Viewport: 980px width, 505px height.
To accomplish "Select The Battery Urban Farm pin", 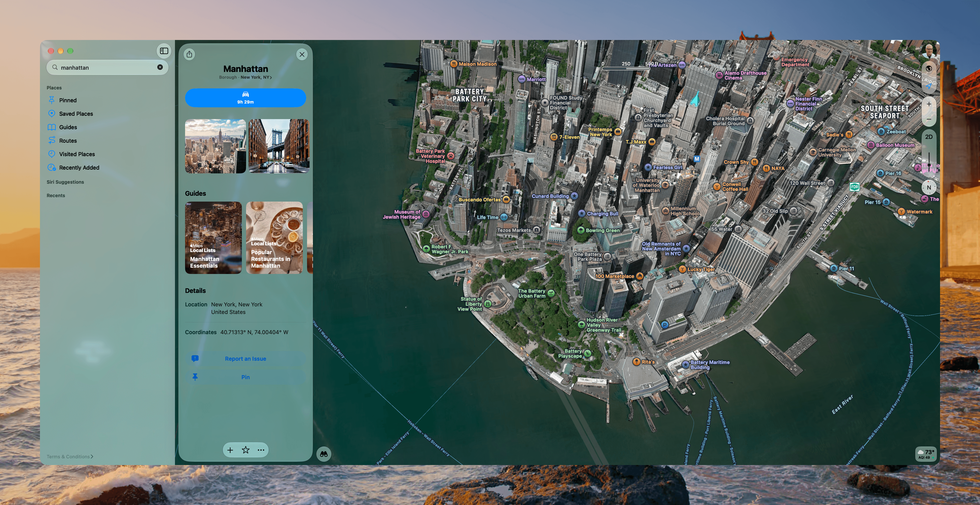I will [551, 293].
